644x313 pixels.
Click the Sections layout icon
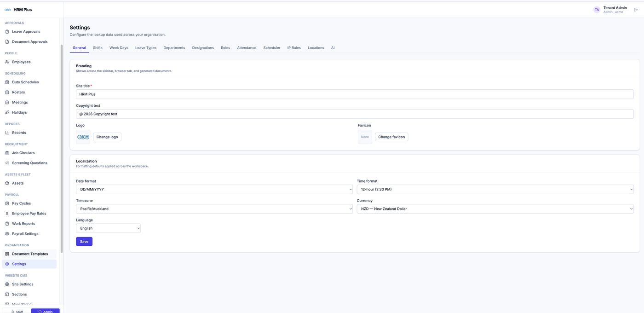pyautogui.click(x=7, y=295)
